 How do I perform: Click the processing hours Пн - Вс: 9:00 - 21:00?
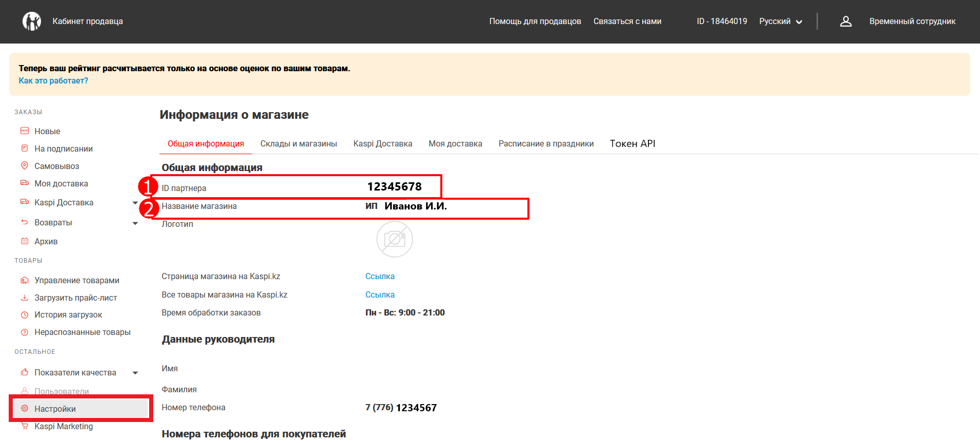click(x=405, y=313)
